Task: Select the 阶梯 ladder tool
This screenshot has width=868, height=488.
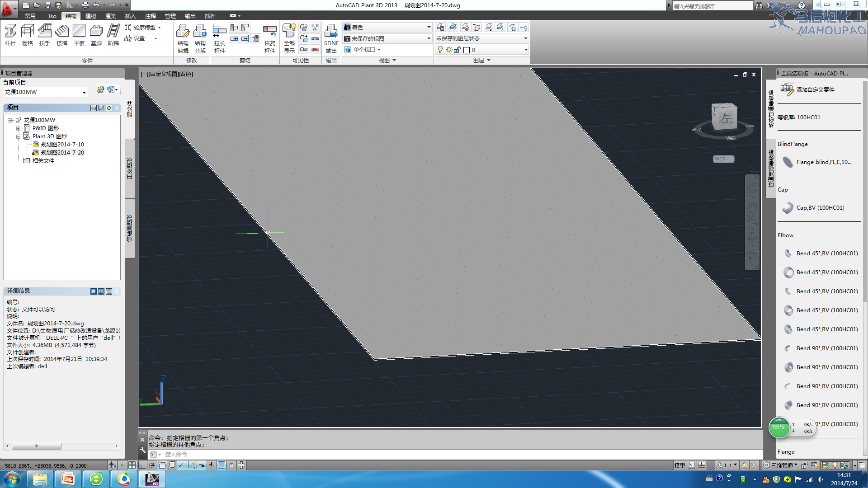Action: [x=113, y=35]
